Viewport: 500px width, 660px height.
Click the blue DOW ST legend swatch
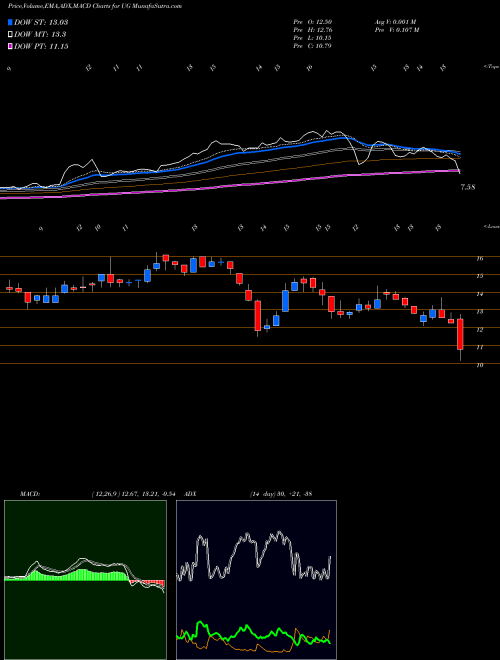tap(10, 22)
